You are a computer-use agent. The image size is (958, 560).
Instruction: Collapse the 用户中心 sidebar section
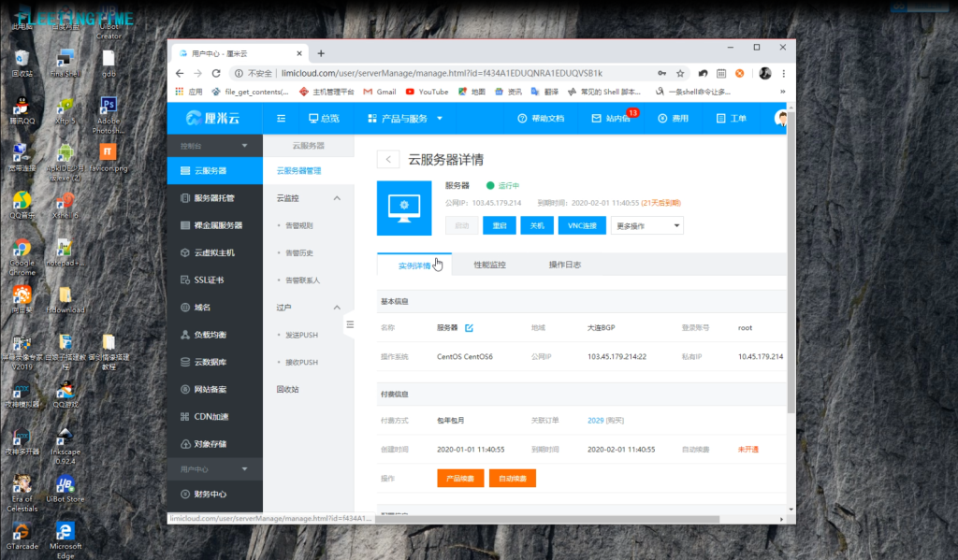[214, 469]
